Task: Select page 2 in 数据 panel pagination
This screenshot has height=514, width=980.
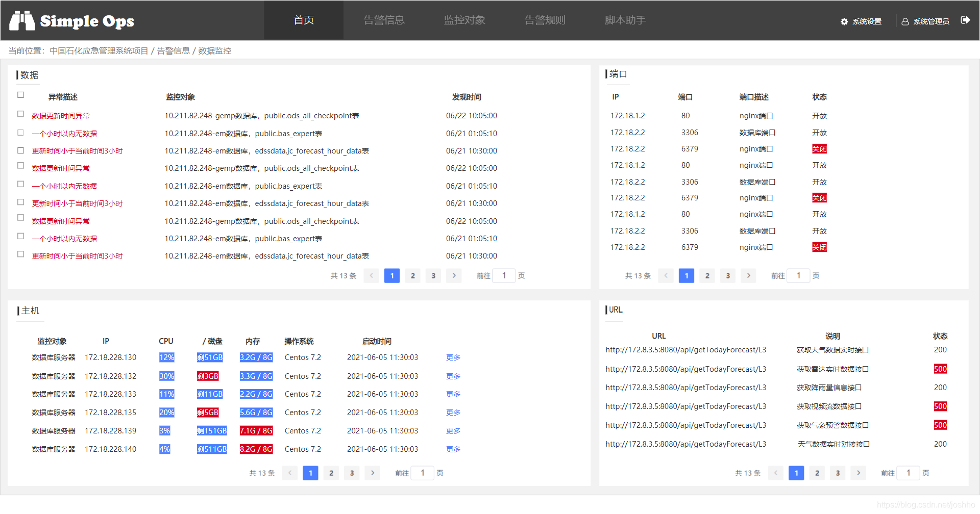Action: click(x=412, y=275)
